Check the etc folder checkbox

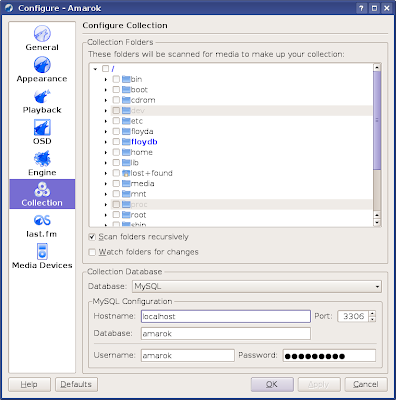tap(116, 121)
